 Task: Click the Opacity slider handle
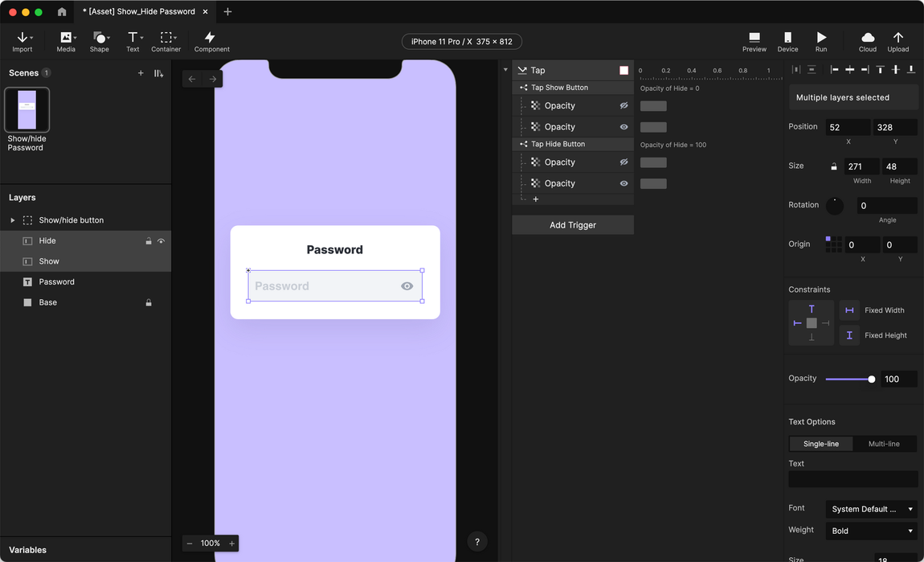pos(872,379)
